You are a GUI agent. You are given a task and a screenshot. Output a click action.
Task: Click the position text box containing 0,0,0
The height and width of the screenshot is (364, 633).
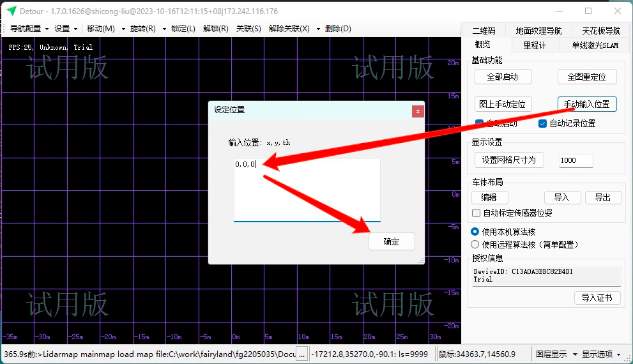307,189
